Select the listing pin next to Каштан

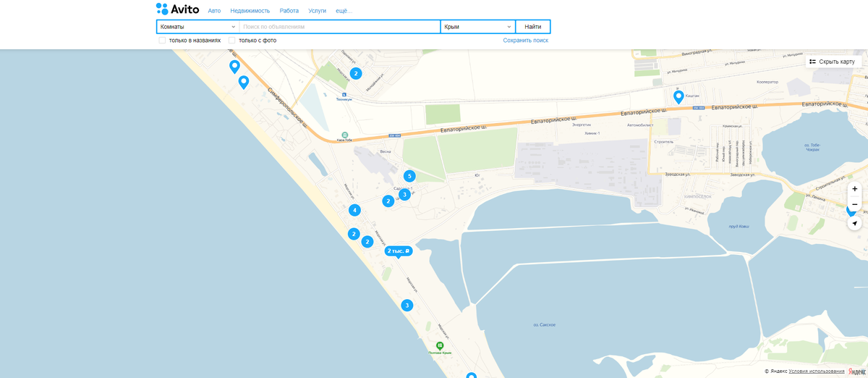point(678,96)
